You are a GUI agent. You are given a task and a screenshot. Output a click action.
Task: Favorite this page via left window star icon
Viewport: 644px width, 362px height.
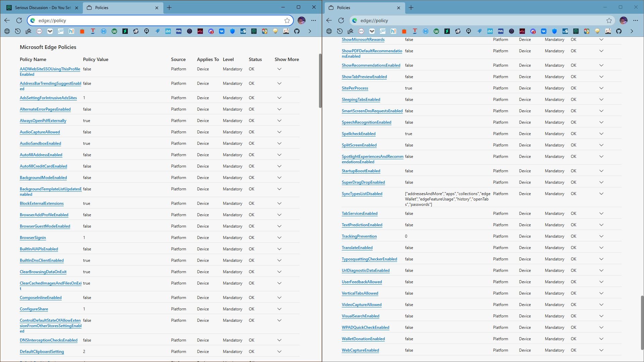pos(287,20)
